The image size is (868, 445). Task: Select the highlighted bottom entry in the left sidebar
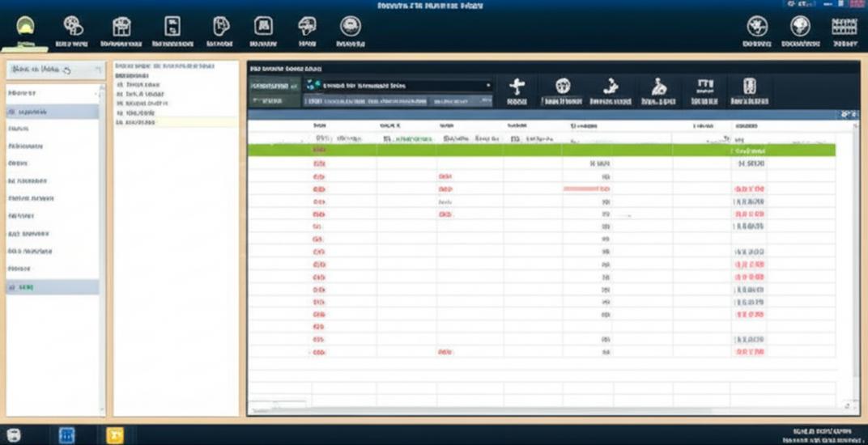tap(53, 287)
